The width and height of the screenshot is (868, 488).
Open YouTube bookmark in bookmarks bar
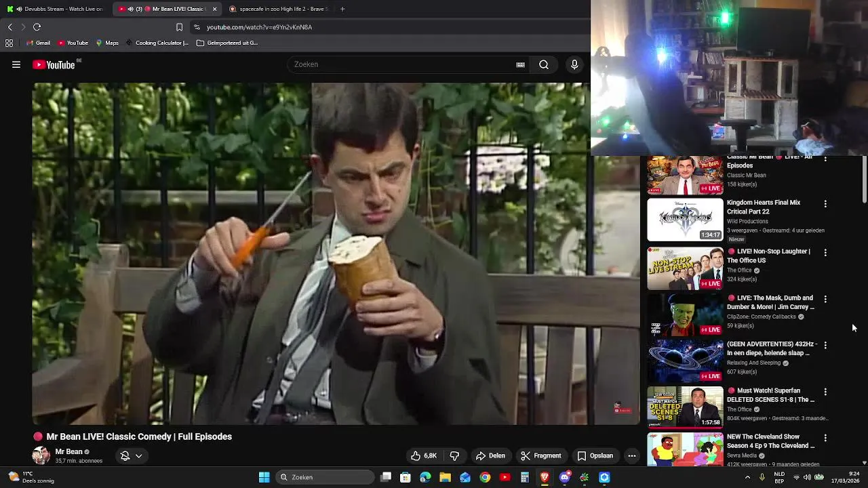pyautogui.click(x=73, y=43)
